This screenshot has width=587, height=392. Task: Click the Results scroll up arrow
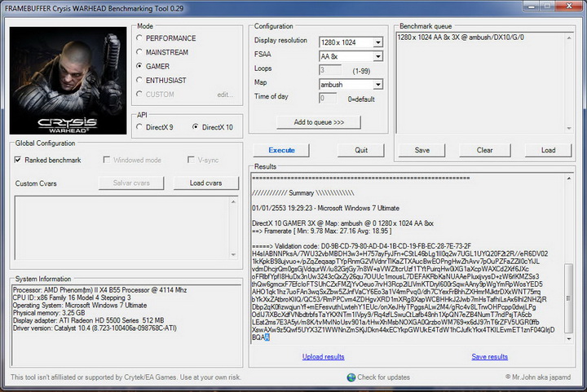point(569,178)
